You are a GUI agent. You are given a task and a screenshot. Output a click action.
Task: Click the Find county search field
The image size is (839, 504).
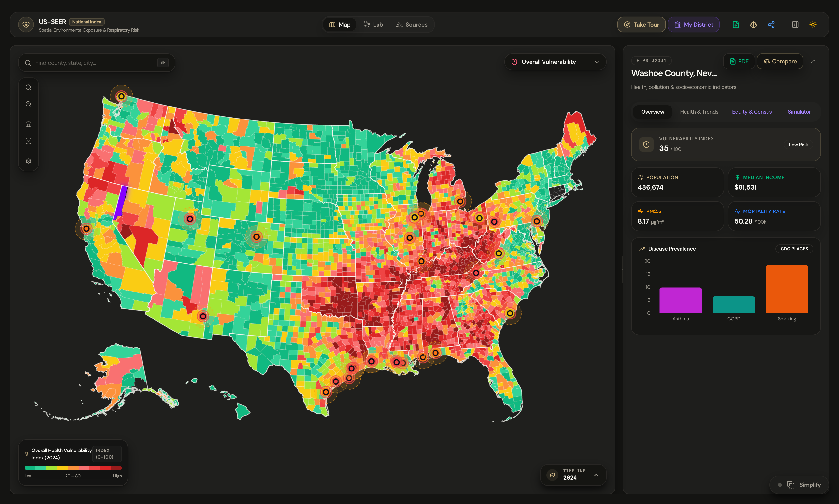click(97, 63)
